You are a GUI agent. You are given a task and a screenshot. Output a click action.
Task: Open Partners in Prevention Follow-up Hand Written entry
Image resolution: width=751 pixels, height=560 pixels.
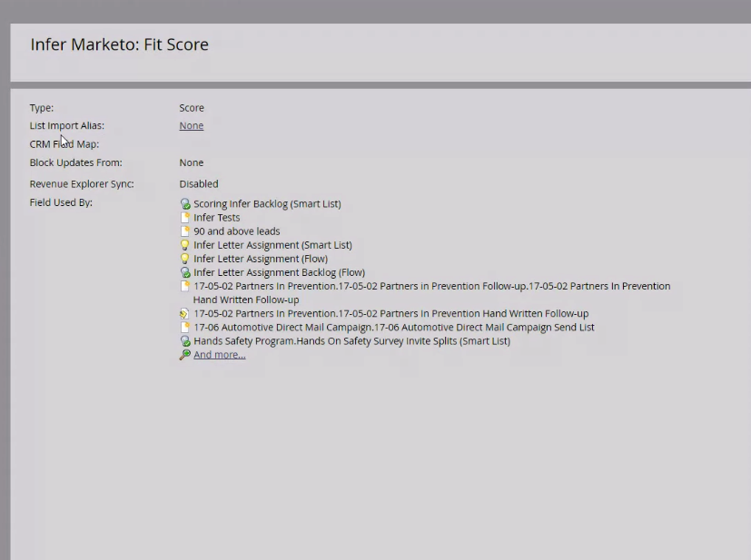[431, 293]
